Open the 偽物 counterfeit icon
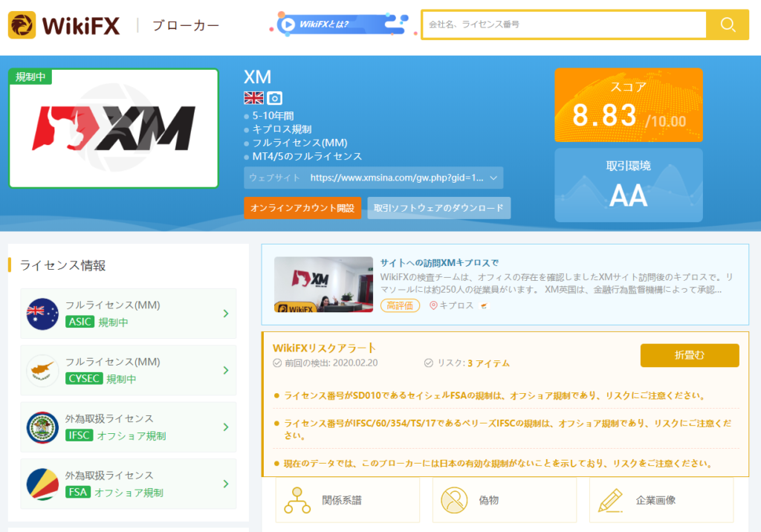 coord(454,501)
